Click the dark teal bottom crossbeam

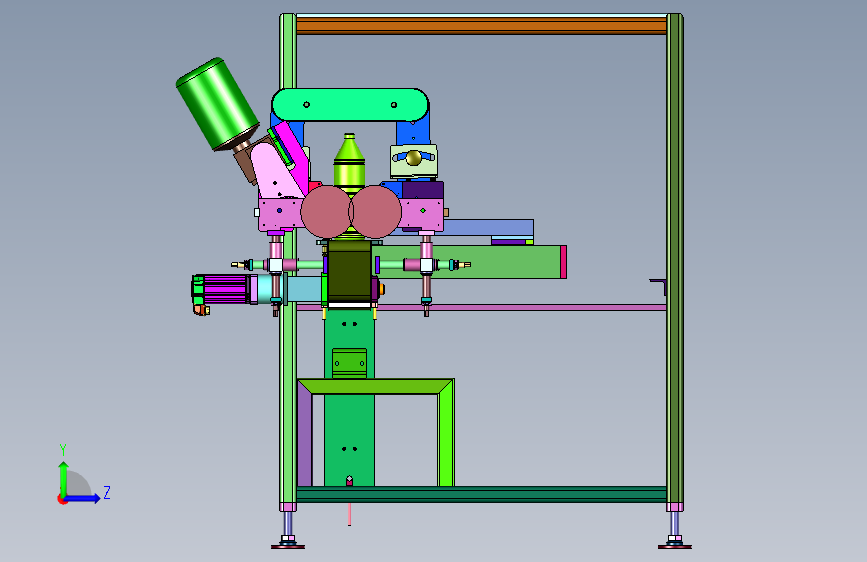481,494
